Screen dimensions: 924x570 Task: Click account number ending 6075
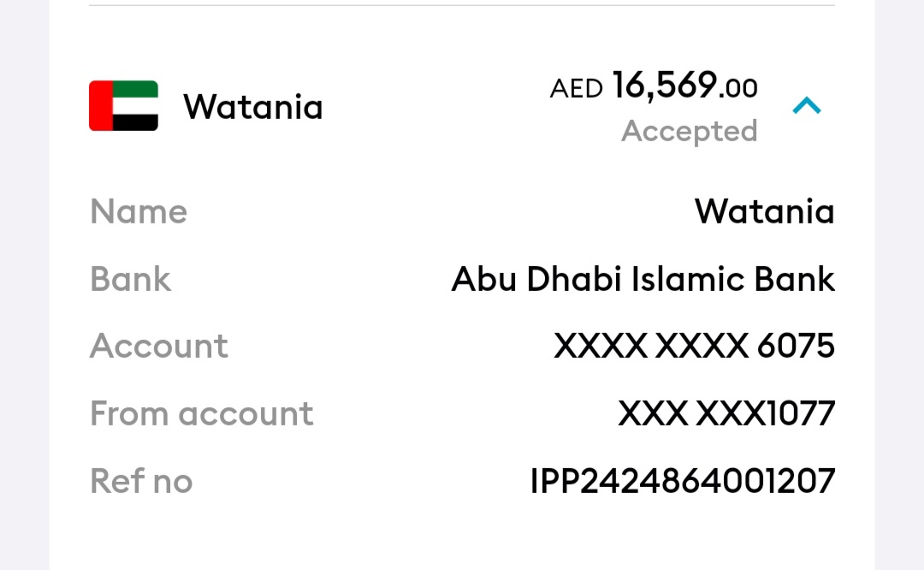click(694, 346)
